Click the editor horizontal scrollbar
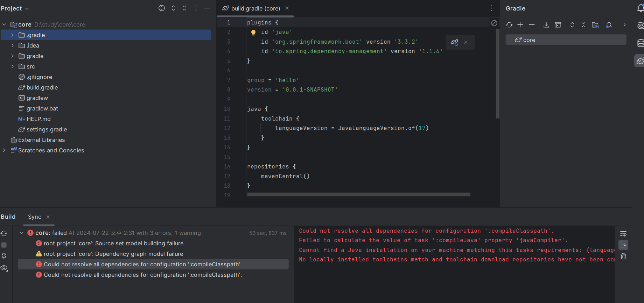This screenshot has width=644, height=303. [x=358, y=194]
